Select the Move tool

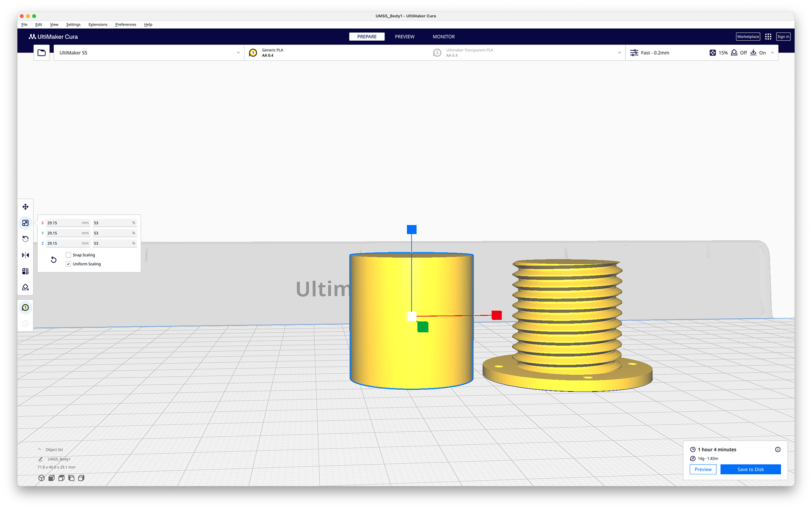(x=25, y=207)
